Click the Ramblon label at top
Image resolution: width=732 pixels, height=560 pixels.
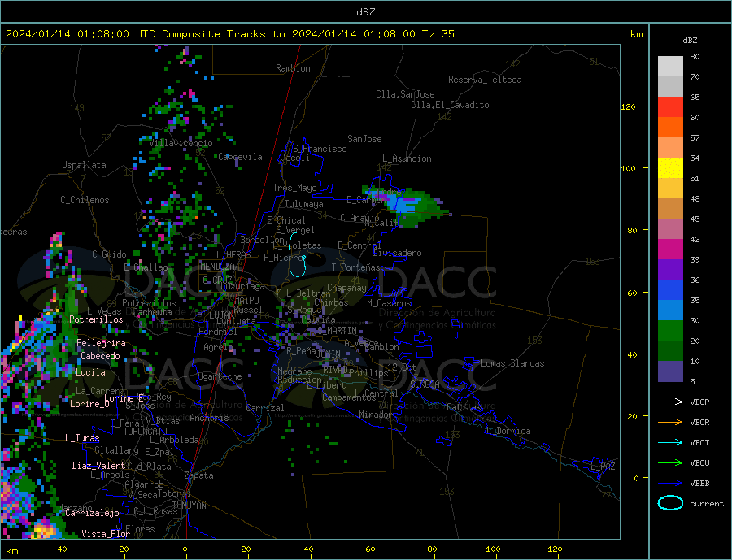[293, 68]
